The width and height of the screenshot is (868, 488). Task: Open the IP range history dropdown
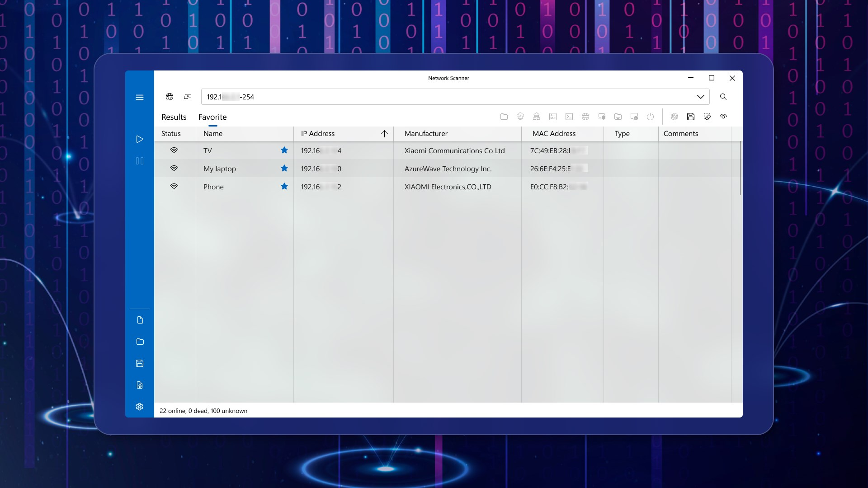pyautogui.click(x=701, y=97)
